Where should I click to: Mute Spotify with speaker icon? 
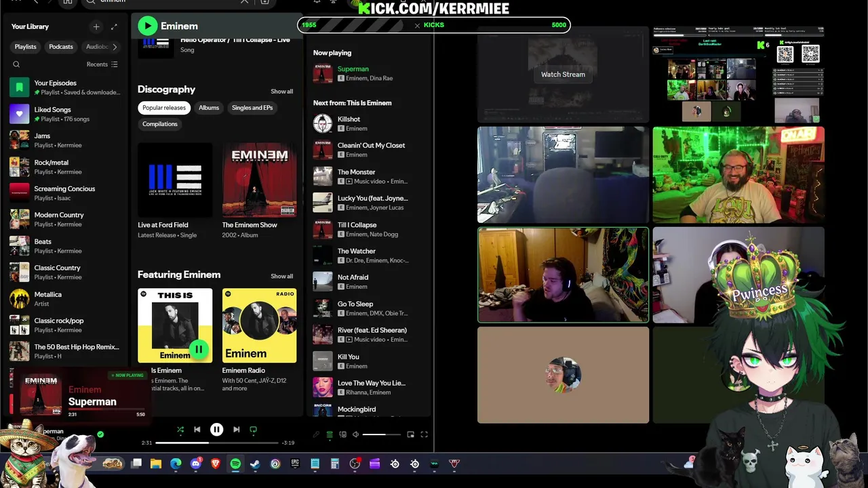pyautogui.click(x=355, y=434)
